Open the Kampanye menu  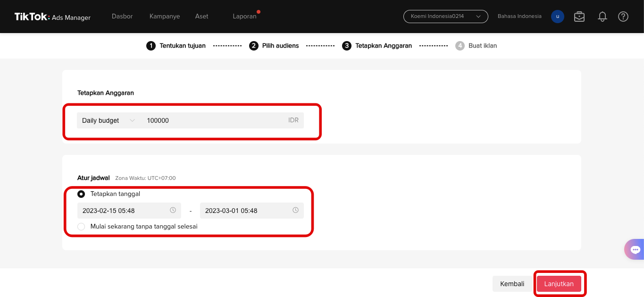click(x=165, y=16)
